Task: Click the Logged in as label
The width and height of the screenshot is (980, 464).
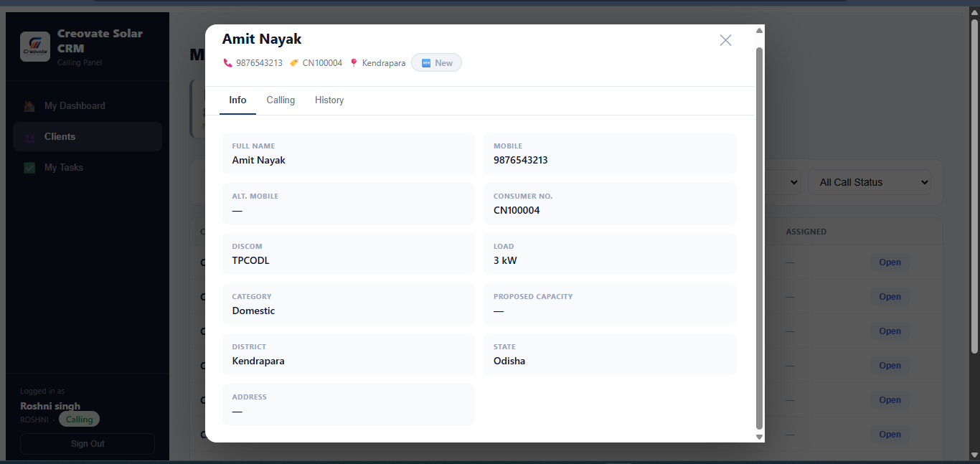Action: coord(42,392)
